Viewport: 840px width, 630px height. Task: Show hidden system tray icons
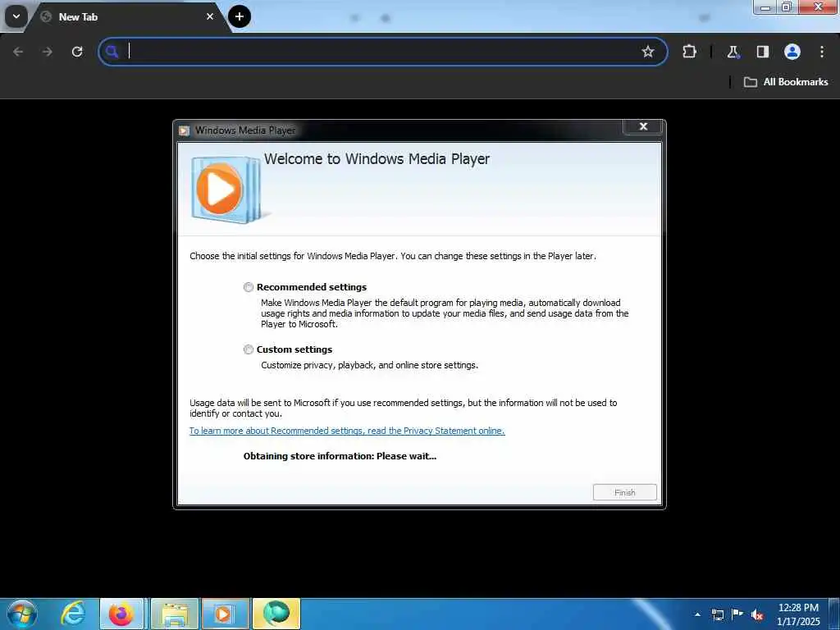[x=697, y=614]
